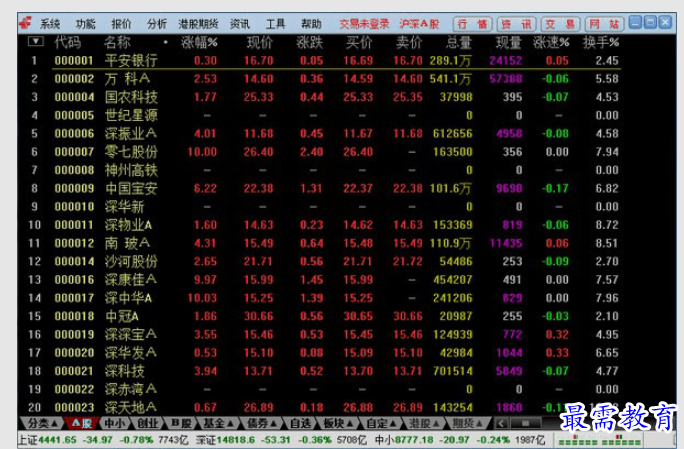Open the 报价 menu
The height and width of the screenshot is (449, 684).
pos(121,24)
